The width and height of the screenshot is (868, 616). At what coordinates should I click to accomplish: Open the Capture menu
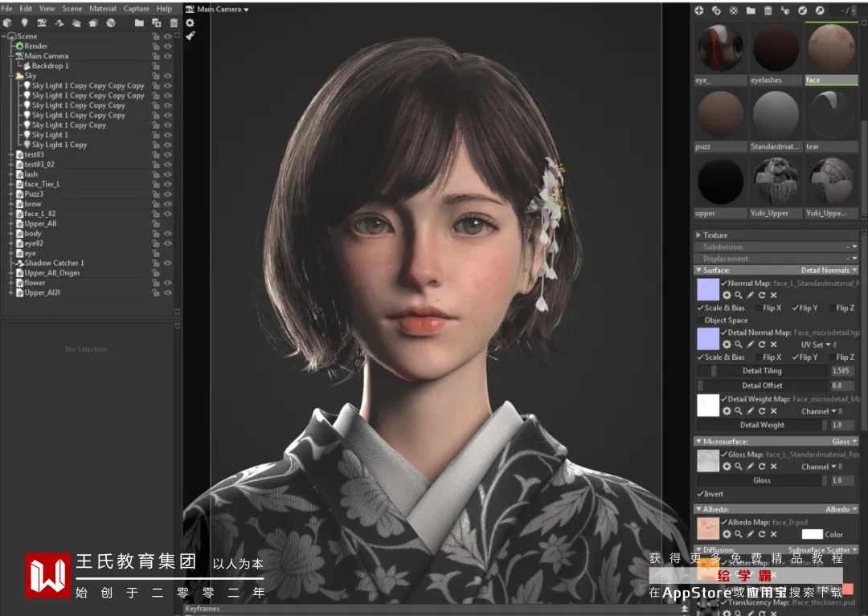click(x=136, y=8)
